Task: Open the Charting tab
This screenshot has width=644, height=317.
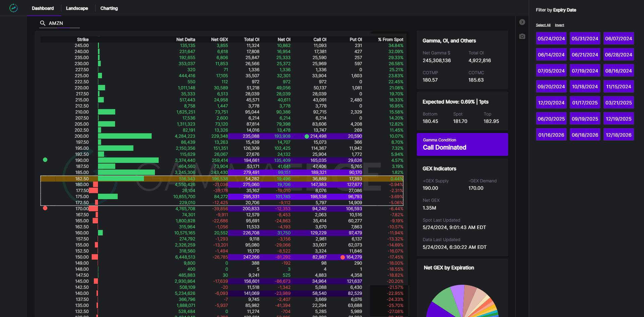Action: coord(109,8)
